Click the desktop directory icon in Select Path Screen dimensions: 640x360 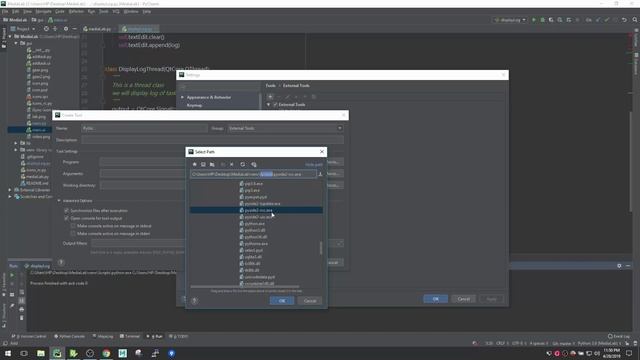(x=203, y=164)
